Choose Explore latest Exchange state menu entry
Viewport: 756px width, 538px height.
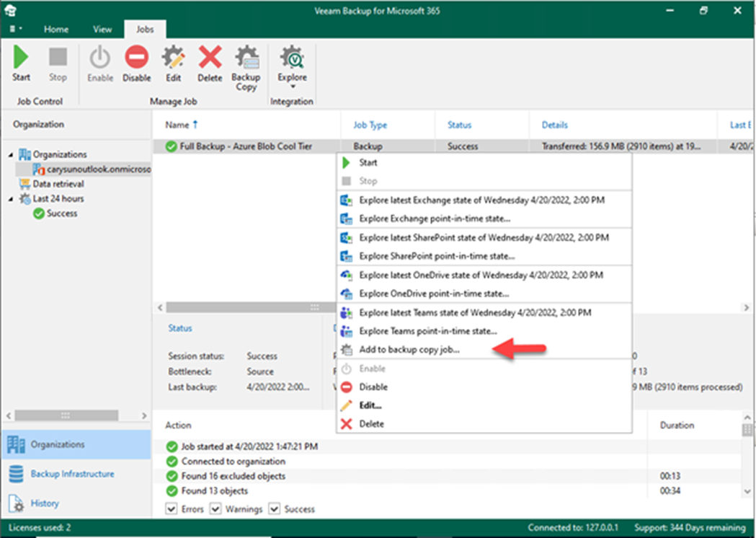(484, 200)
